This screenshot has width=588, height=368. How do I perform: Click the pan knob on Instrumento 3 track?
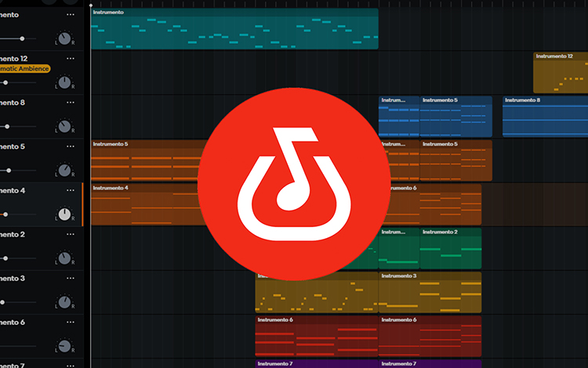[x=64, y=301]
